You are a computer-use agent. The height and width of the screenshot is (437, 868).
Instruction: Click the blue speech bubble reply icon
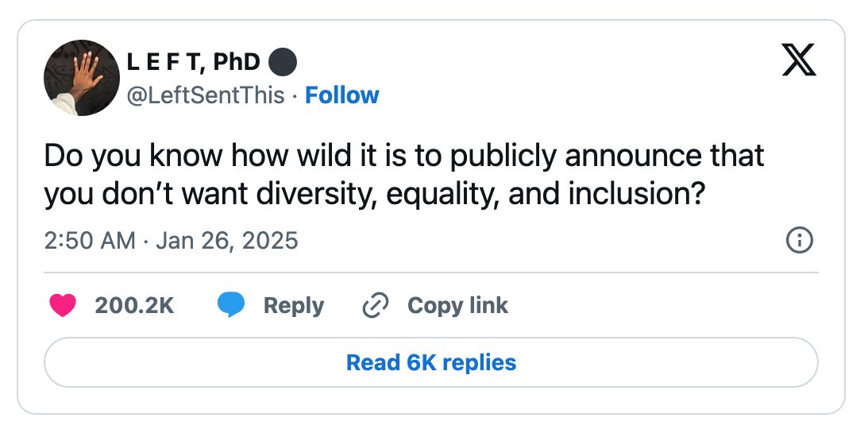point(231,306)
